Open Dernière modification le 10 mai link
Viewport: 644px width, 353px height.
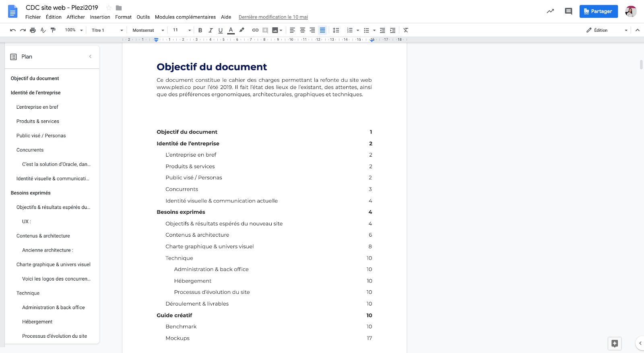(x=273, y=17)
